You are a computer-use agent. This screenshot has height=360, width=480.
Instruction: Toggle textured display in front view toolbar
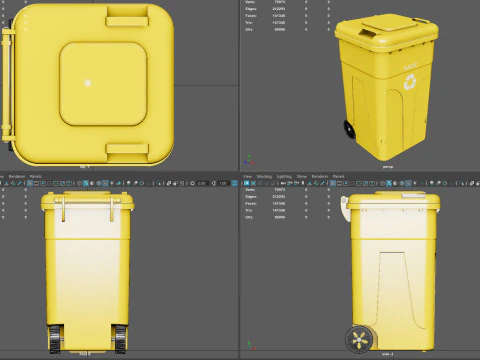105,183
